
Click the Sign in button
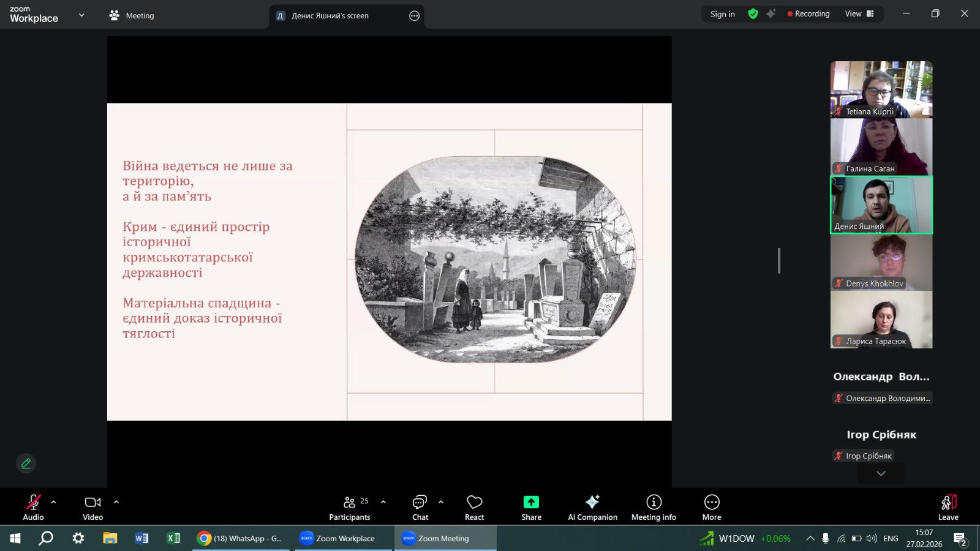(x=722, y=14)
